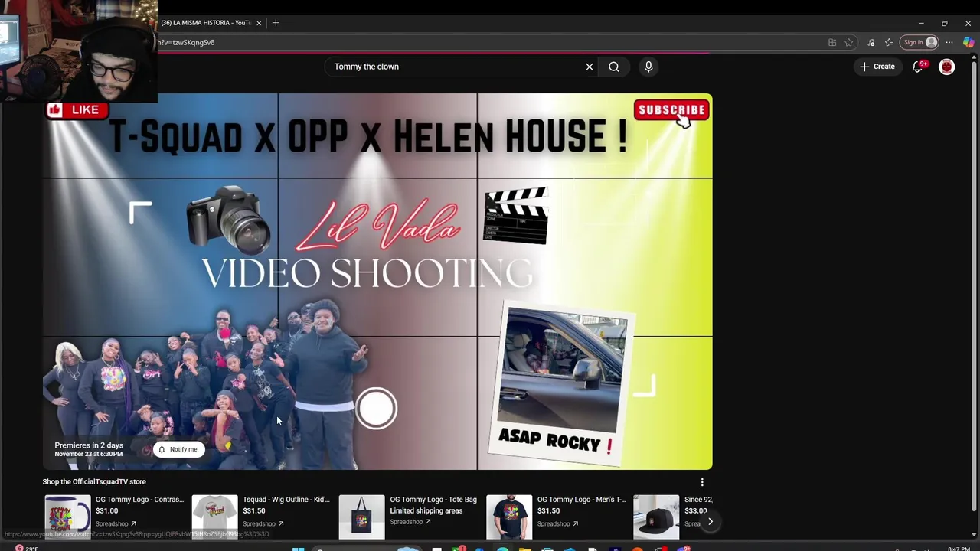Open Spreadshop link under the Contrast mug
This screenshot has height=551, width=980.
(x=116, y=524)
